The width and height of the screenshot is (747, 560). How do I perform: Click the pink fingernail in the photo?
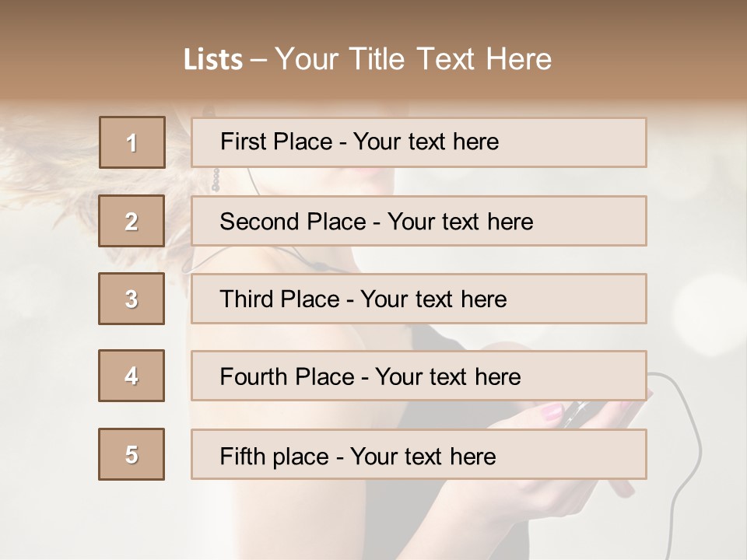[x=553, y=412]
